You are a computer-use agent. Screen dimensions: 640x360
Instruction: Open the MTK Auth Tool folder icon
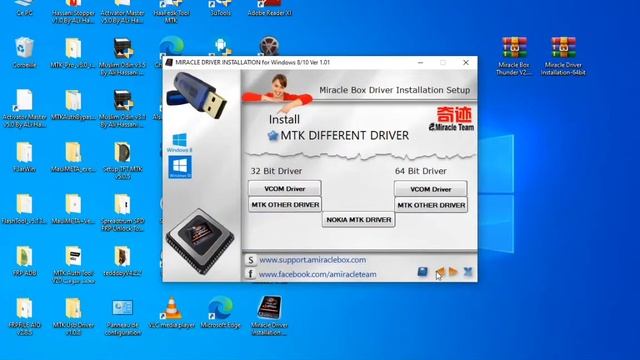pyautogui.click(x=73, y=264)
